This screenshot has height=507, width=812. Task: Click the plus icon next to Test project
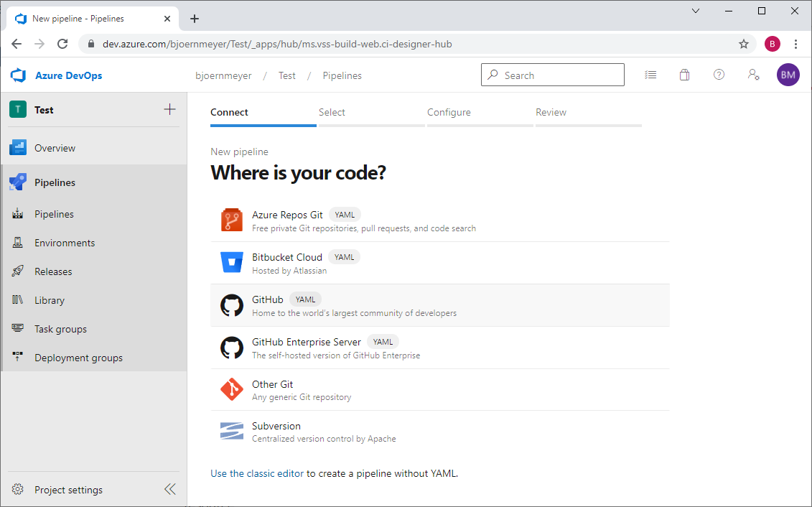pos(169,109)
